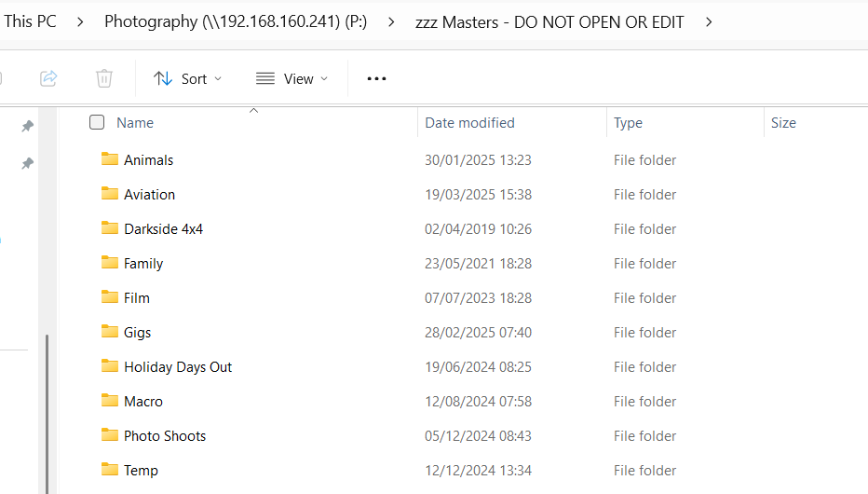
Task: Click the Gigs folder icon
Action: [110, 332]
